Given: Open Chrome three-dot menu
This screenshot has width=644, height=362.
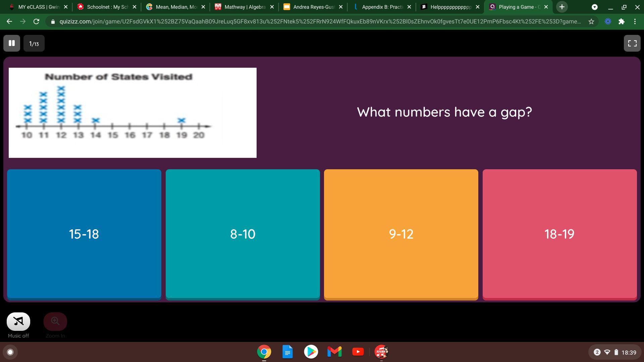Looking at the screenshot, I should tap(635, 21).
